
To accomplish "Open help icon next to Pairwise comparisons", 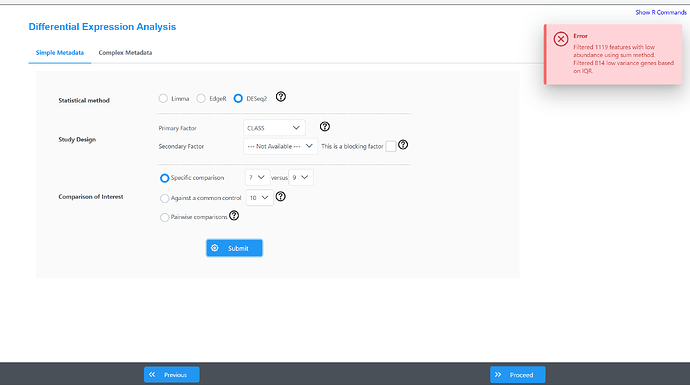I will (x=234, y=216).
